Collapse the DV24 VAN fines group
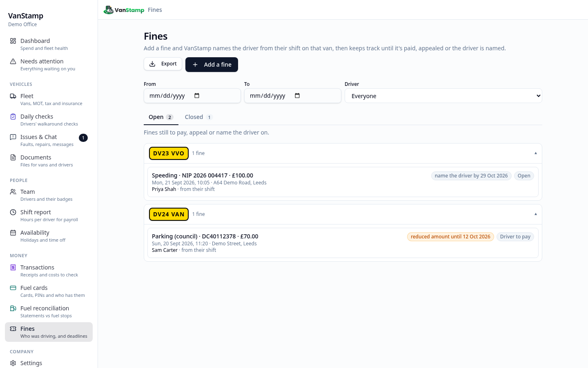The height and width of the screenshot is (368, 588). click(536, 214)
